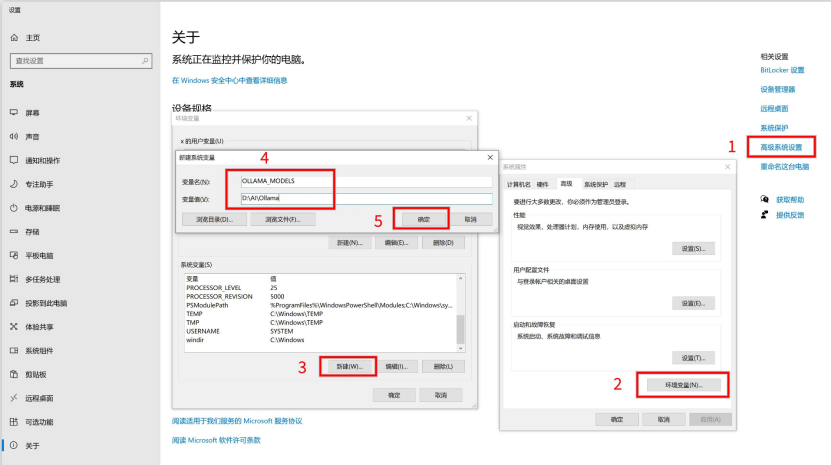
Task: Read the Microsoft Services Agreement link
Action: 237,421
